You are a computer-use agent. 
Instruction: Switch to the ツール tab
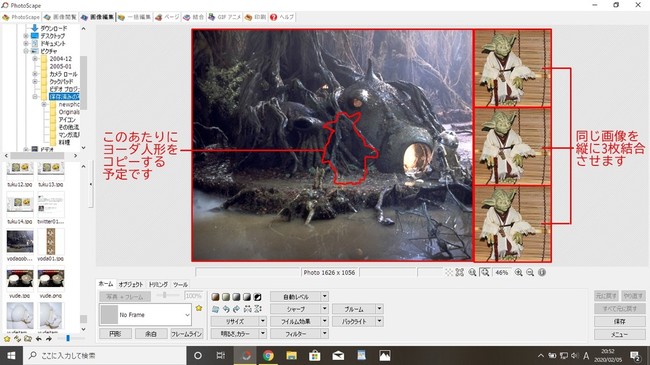pos(180,284)
